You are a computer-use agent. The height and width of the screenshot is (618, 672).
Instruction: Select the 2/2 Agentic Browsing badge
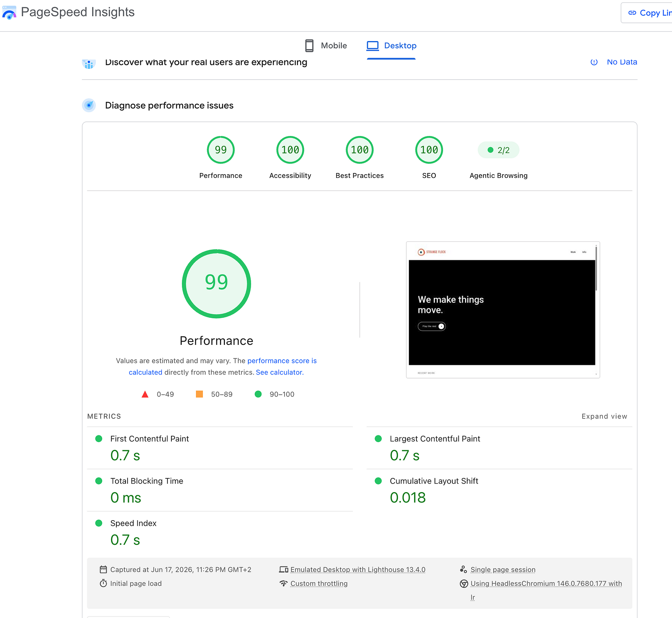498,150
